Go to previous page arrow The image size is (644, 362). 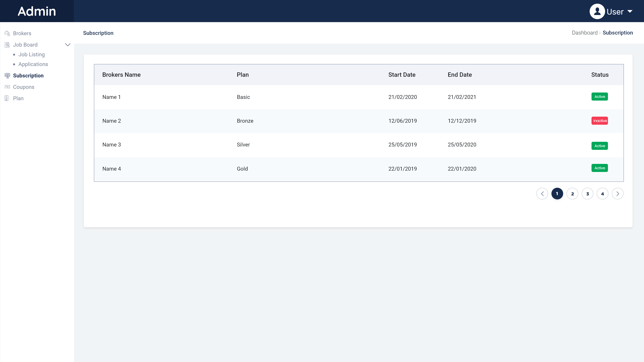tap(542, 194)
